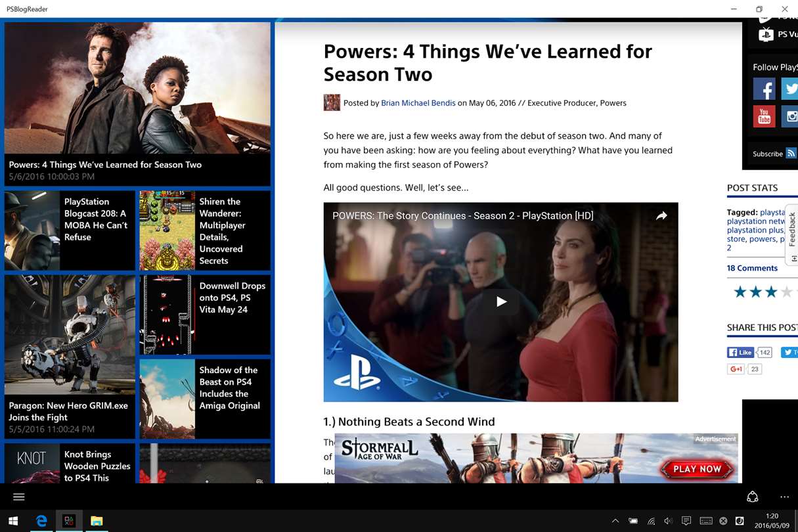
Task: Open the Shiren the Wanderer article tile
Action: pyautogui.click(x=205, y=231)
